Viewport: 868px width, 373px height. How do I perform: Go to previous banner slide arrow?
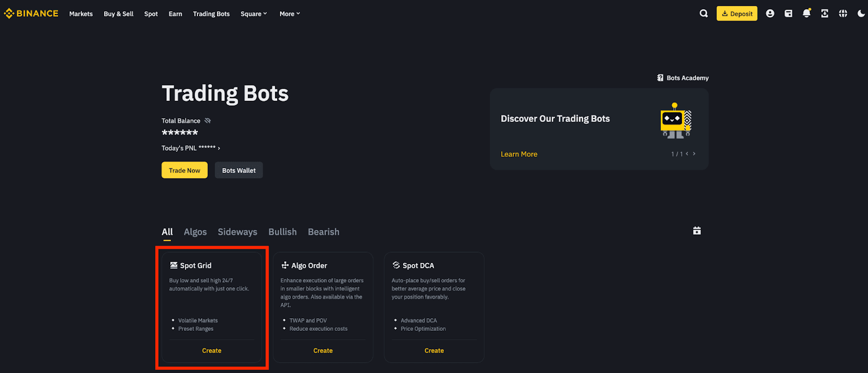point(687,154)
